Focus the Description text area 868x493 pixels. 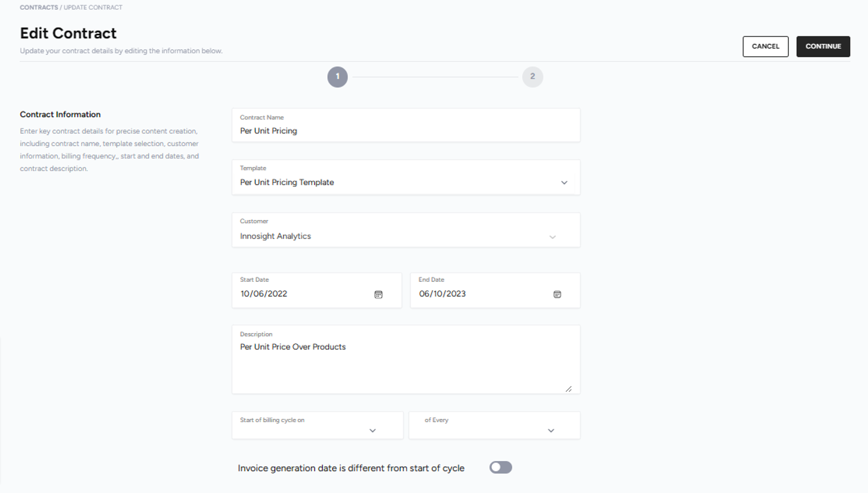(x=405, y=365)
